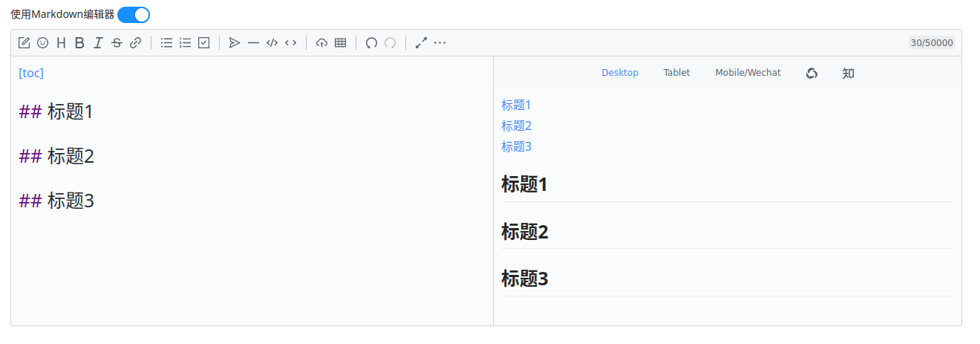980x344 pixels.
Task: Toggle the 使用Markdown编辑器 switch
Action: [x=134, y=14]
